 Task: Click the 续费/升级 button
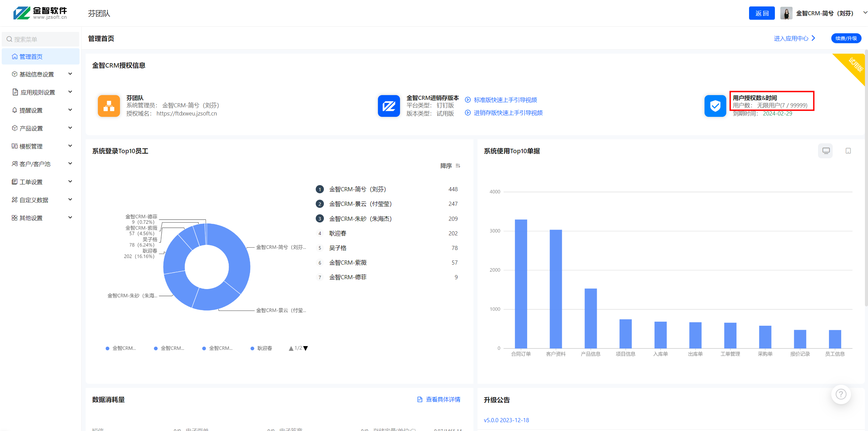[846, 38]
